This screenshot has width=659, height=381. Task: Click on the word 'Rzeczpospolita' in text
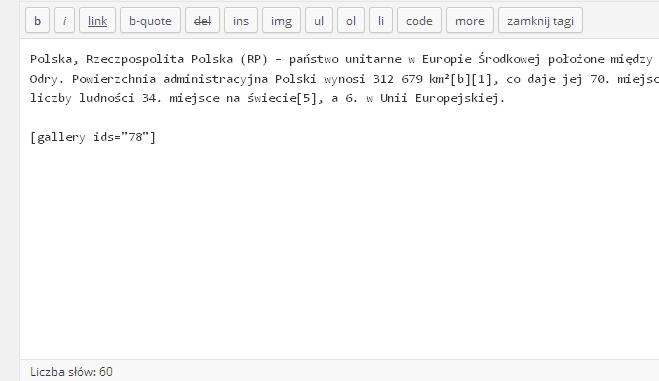(x=135, y=59)
